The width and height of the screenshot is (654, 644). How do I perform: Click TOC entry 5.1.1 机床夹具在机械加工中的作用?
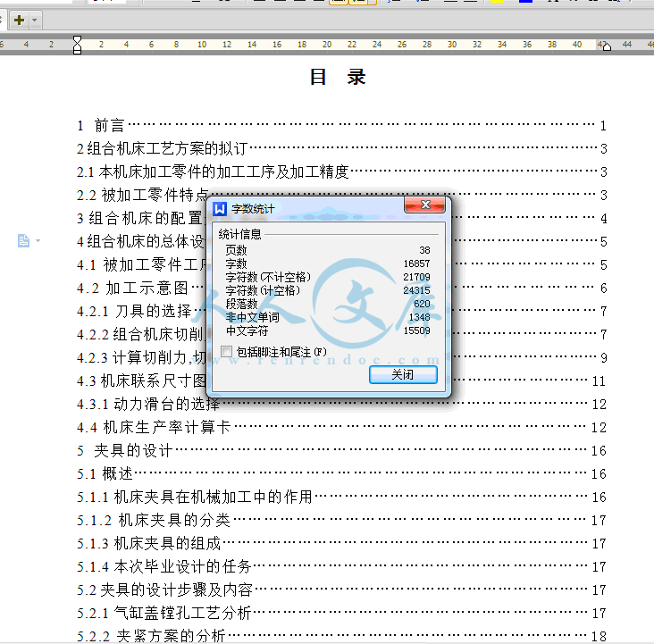[341, 498]
